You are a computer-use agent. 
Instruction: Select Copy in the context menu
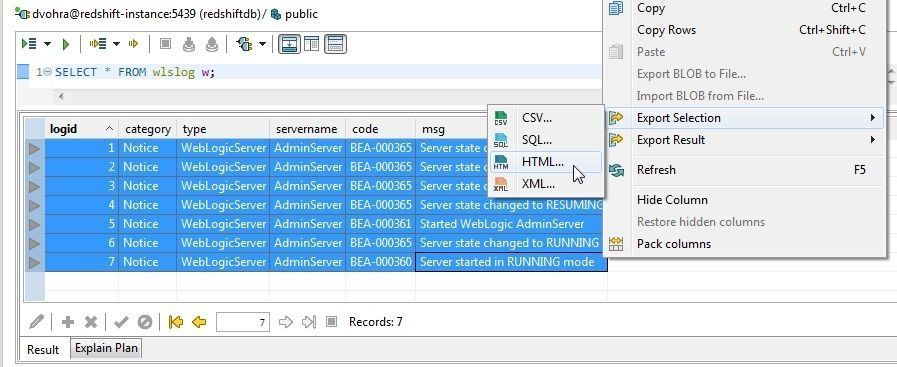coord(743,8)
